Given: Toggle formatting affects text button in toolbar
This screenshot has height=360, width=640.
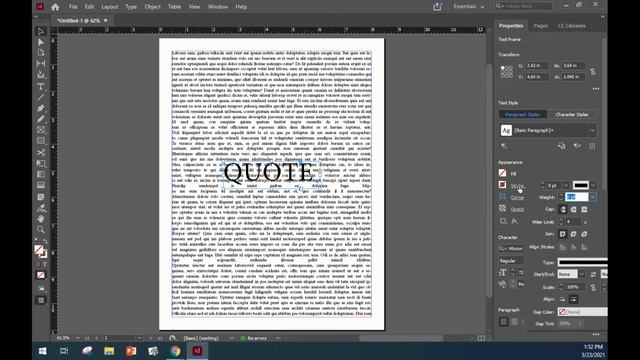Looking at the screenshot, I should click(45, 264).
